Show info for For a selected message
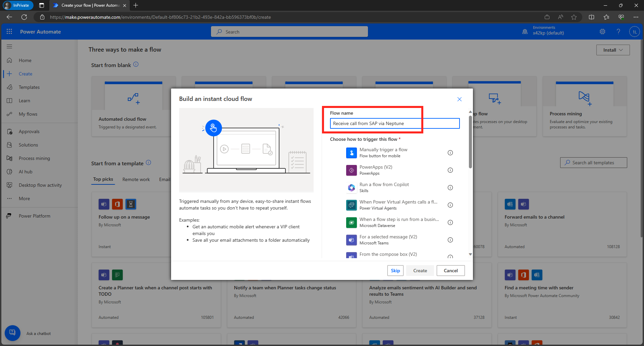 click(x=450, y=240)
